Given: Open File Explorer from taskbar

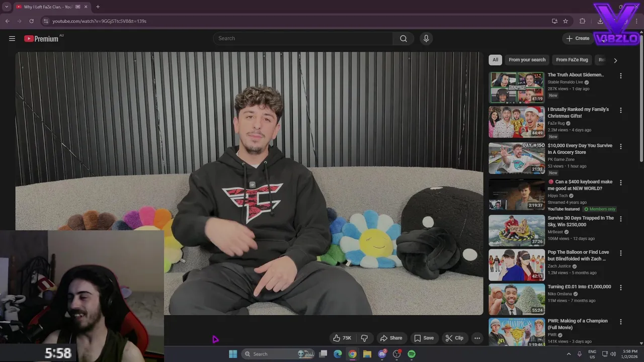Looking at the screenshot, I should 367,354.
